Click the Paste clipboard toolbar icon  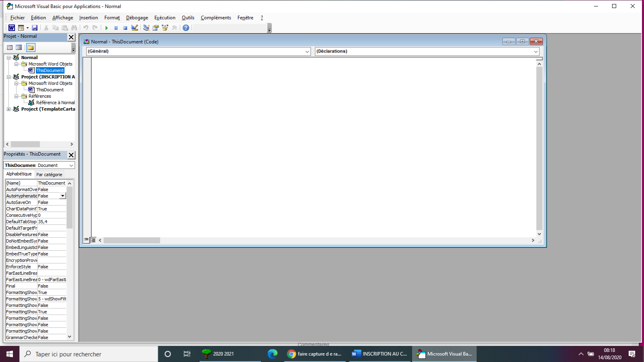tap(65, 28)
